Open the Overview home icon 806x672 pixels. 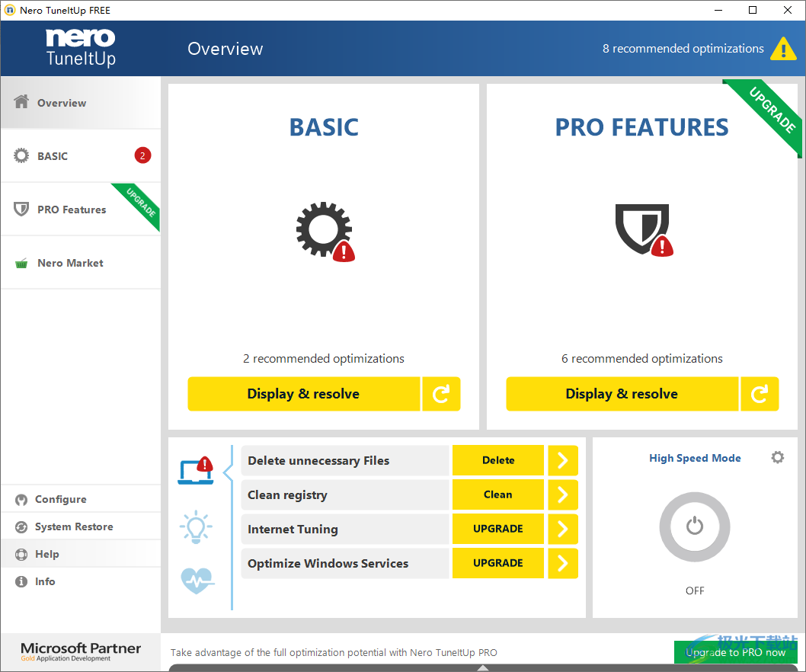[21, 102]
